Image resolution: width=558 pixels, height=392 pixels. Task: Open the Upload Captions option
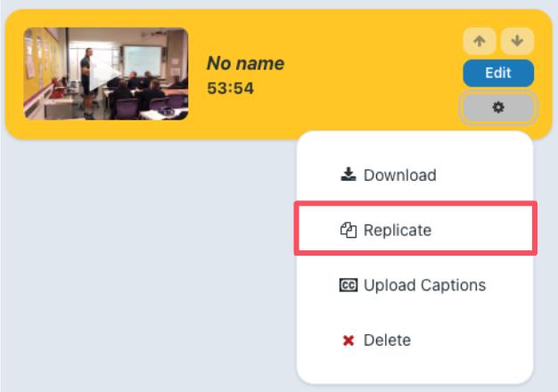415,285
